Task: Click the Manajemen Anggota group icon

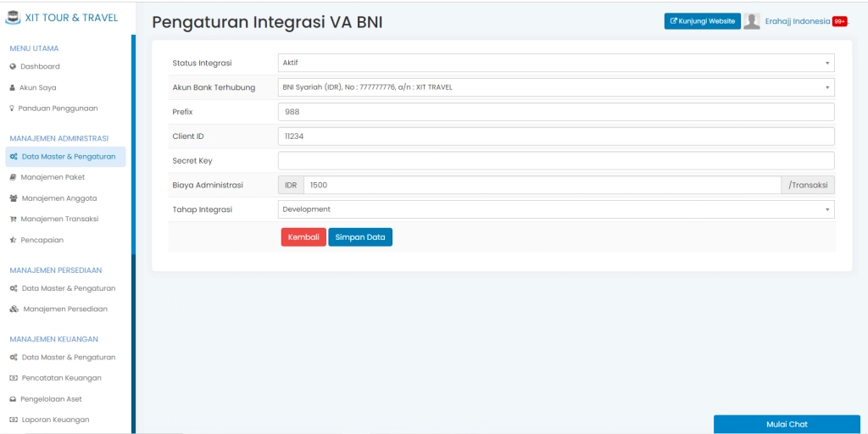Action: (x=14, y=198)
